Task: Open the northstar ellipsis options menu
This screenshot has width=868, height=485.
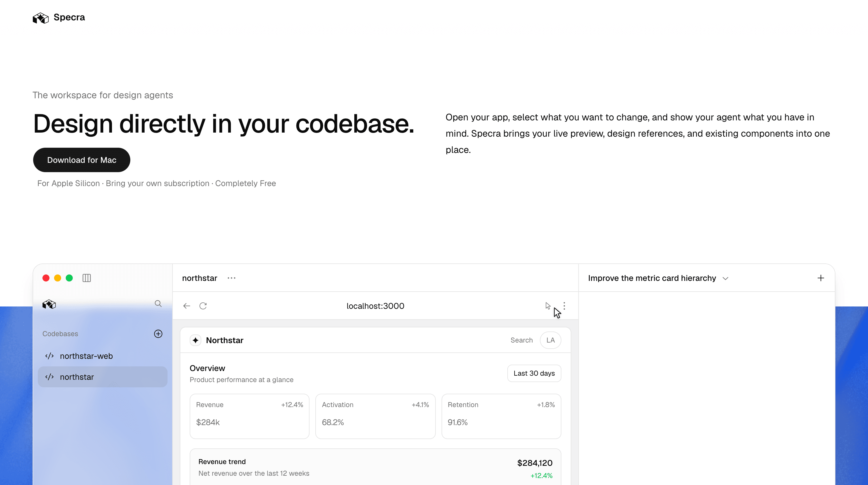Action: [232, 278]
